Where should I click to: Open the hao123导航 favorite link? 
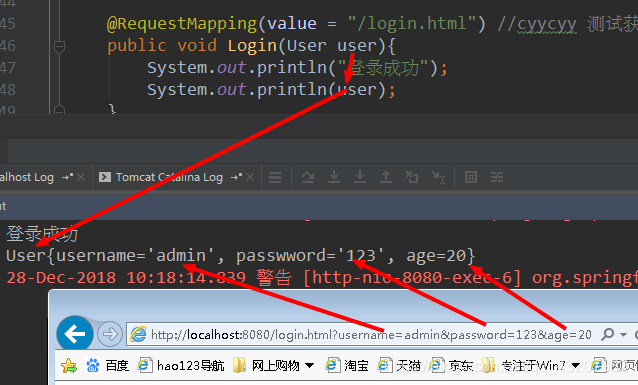181,365
